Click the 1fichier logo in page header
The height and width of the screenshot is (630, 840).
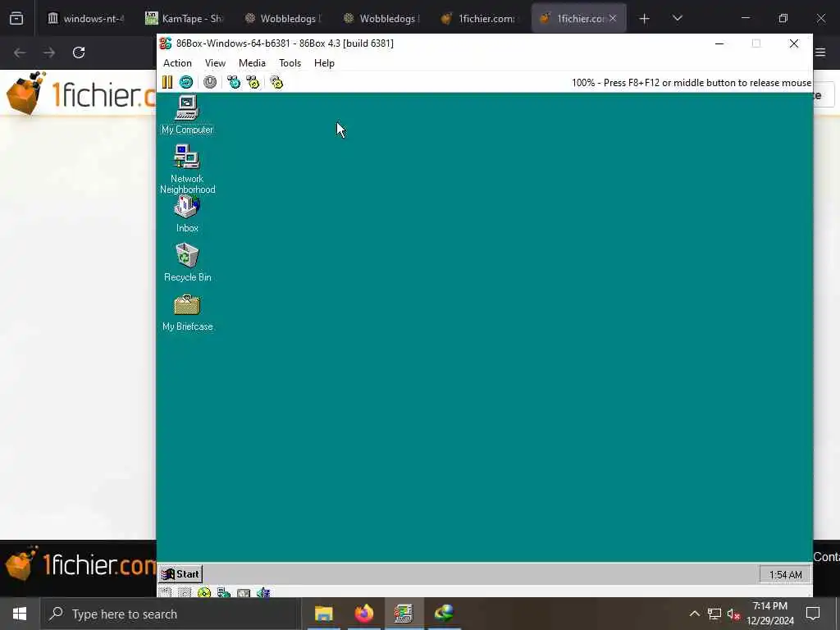[80, 94]
